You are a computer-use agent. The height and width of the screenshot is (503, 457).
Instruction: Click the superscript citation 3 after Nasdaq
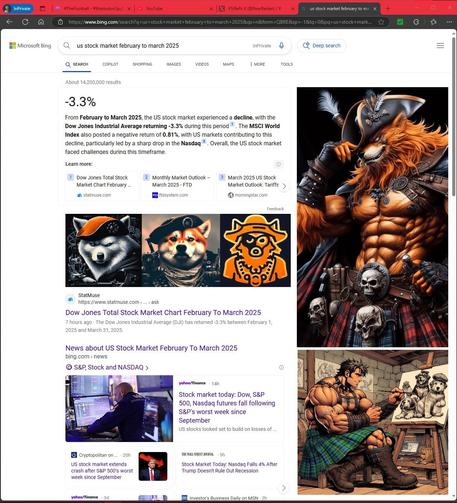(x=204, y=142)
